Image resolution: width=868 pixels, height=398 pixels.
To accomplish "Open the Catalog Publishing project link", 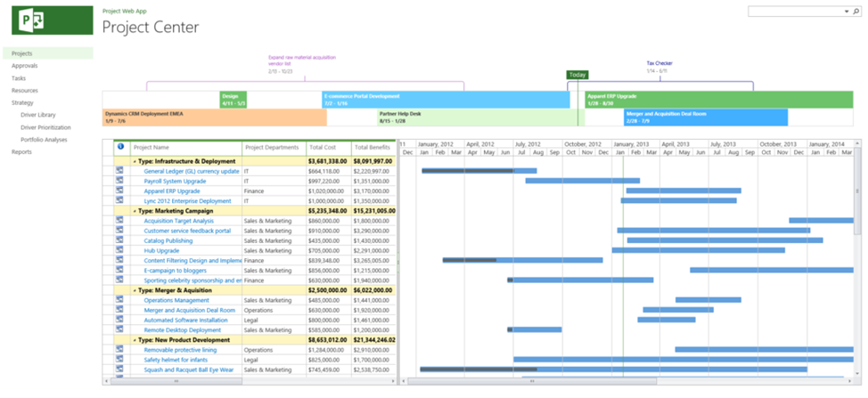I will [168, 241].
